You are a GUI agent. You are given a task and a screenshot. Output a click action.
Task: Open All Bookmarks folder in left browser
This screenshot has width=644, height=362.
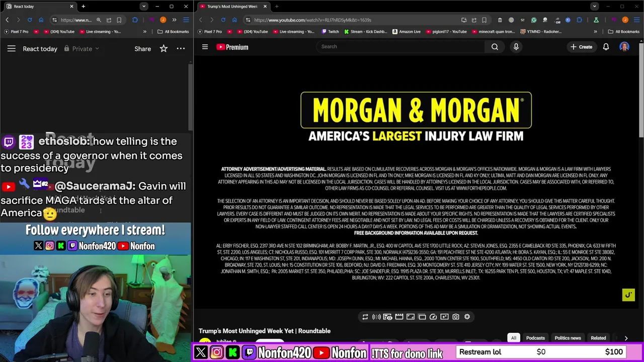point(173,31)
